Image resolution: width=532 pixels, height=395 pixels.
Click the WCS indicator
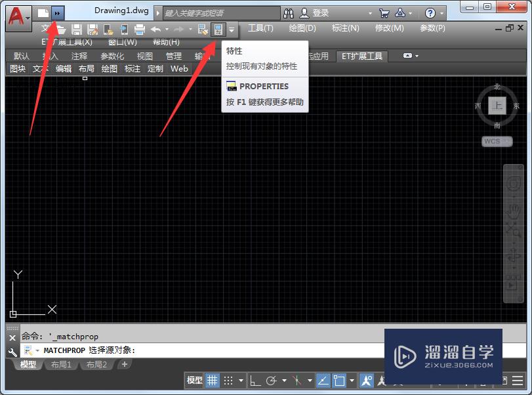click(496, 140)
